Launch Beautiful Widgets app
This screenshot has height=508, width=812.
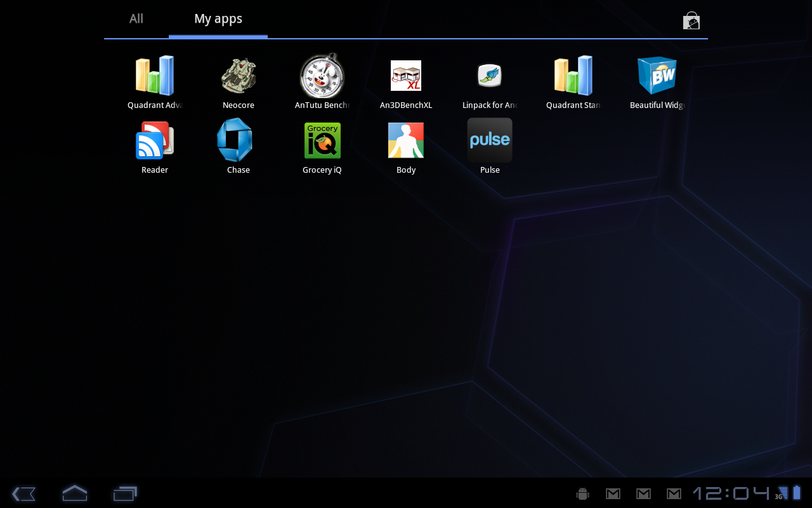tap(657, 76)
